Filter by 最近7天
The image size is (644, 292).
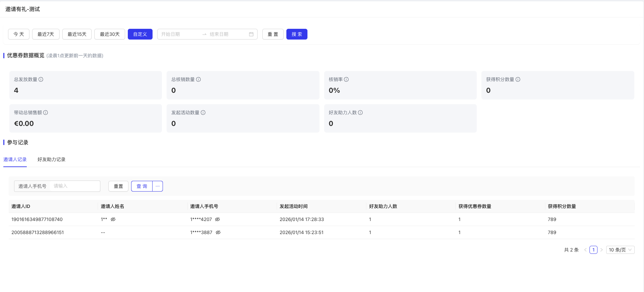pyautogui.click(x=45, y=34)
